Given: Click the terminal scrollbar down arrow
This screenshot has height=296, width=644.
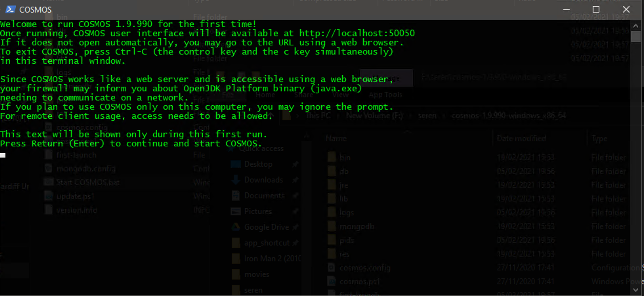Looking at the screenshot, I should pyautogui.click(x=636, y=290).
